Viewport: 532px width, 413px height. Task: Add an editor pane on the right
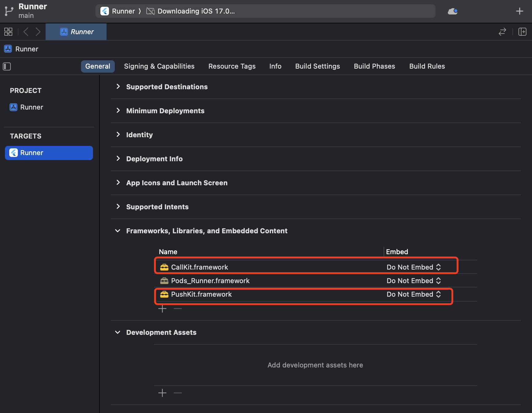click(x=522, y=32)
